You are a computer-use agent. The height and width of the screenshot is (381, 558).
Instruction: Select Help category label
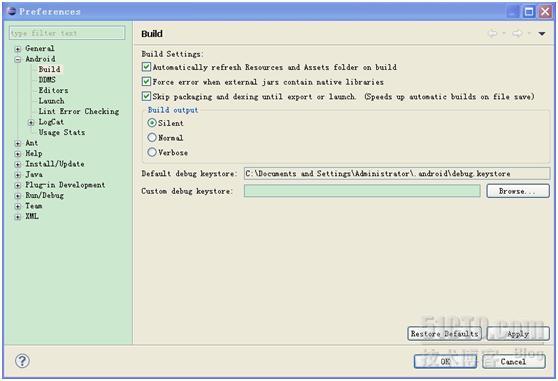coord(34,153)
